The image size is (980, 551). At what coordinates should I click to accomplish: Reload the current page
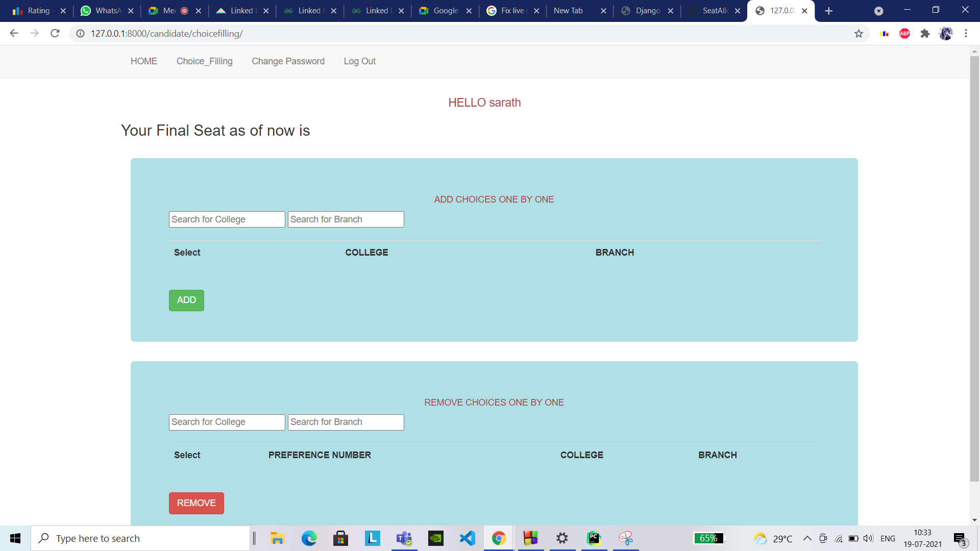pos(55,33)
